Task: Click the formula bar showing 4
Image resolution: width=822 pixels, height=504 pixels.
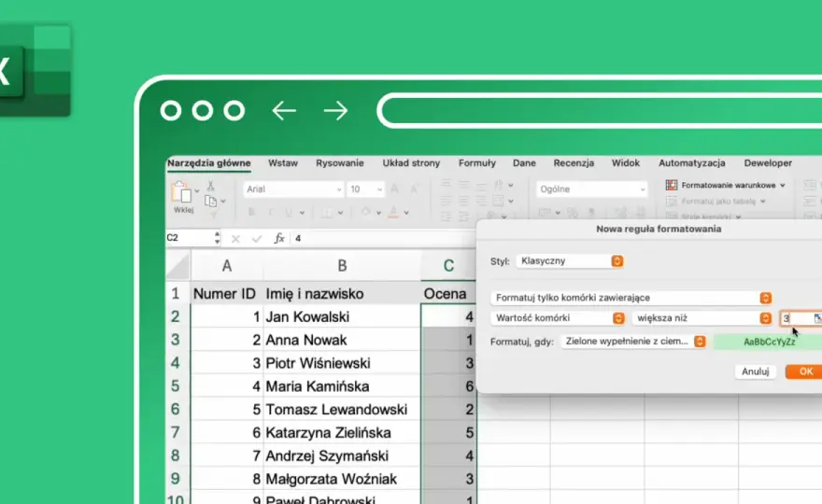Action: (383, 238)
